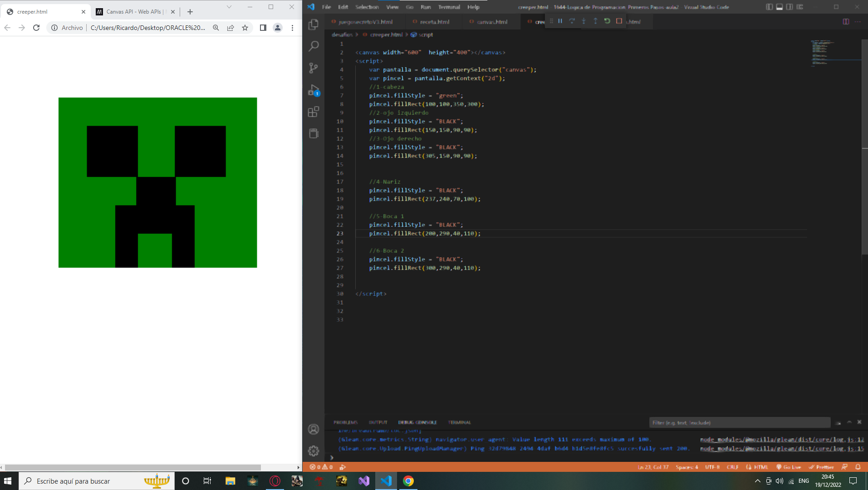Open Chrome profile avatar
The height and width of the screenshot is (490, 868).
point(278,28)
